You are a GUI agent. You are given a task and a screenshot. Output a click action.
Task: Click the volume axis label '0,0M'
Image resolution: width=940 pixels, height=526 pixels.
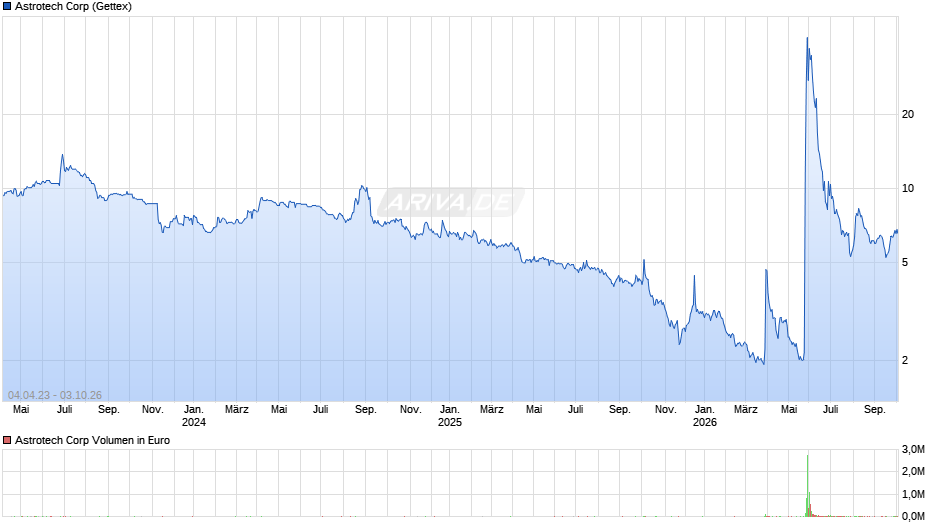(x=913, y=516)
